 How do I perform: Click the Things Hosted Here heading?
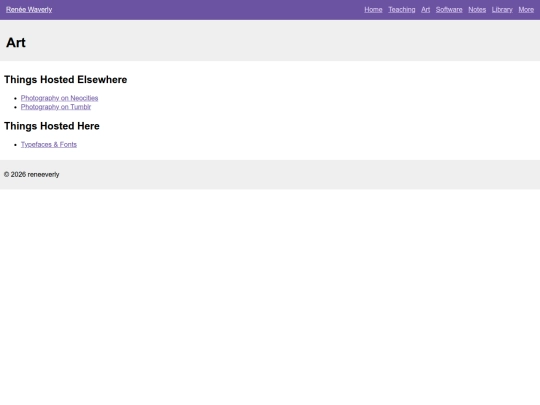pyautogui.click(x=52, y=126)
